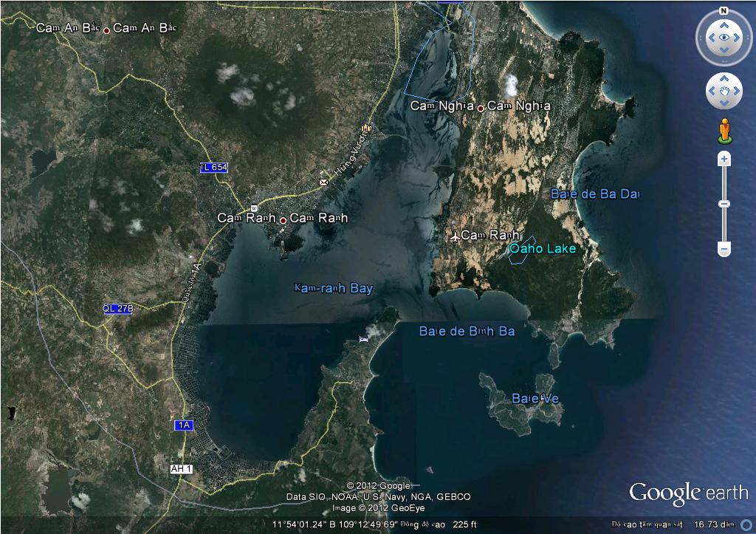
Task: Select the Cam An Bắc red placemark
Action: tap(106, 30)
